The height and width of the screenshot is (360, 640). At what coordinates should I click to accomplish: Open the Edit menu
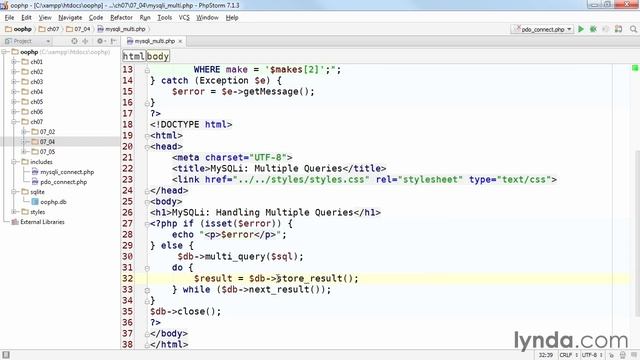coord(27,18)
